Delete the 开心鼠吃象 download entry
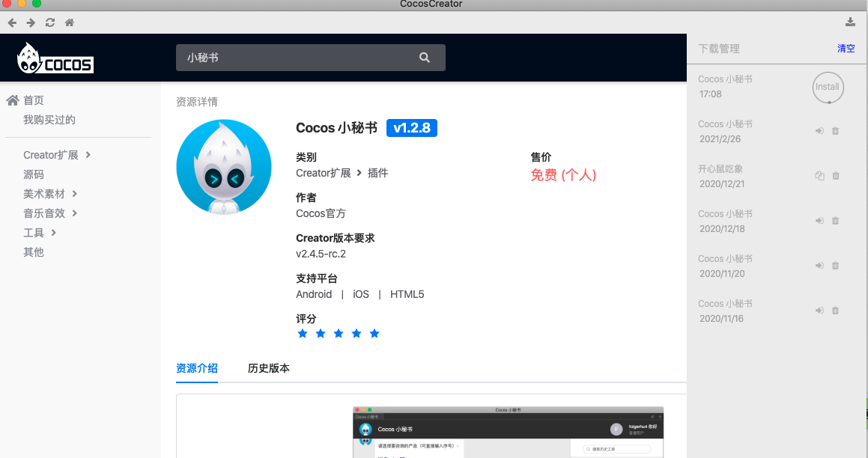The width and height of the screenshot is (868, 458). tap(836, 176)
